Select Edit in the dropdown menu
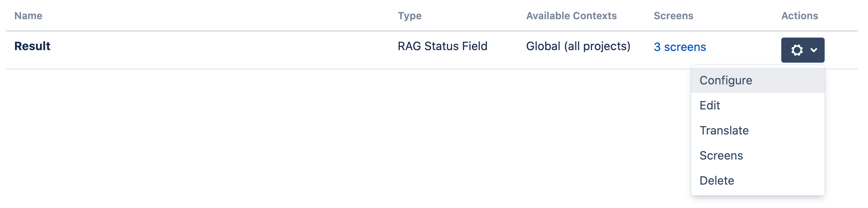This screenshot has width=868, height=208. click(x=710, y=105)
